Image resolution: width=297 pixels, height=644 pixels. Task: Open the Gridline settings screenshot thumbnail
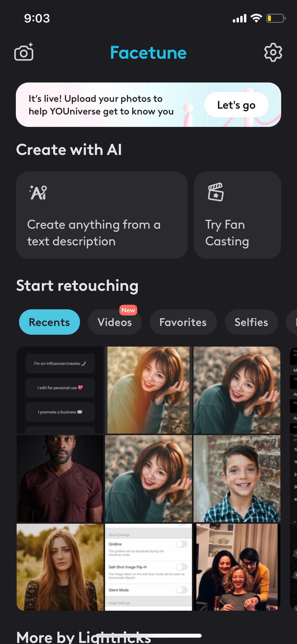pyautogui.click(x=148, y=567)
